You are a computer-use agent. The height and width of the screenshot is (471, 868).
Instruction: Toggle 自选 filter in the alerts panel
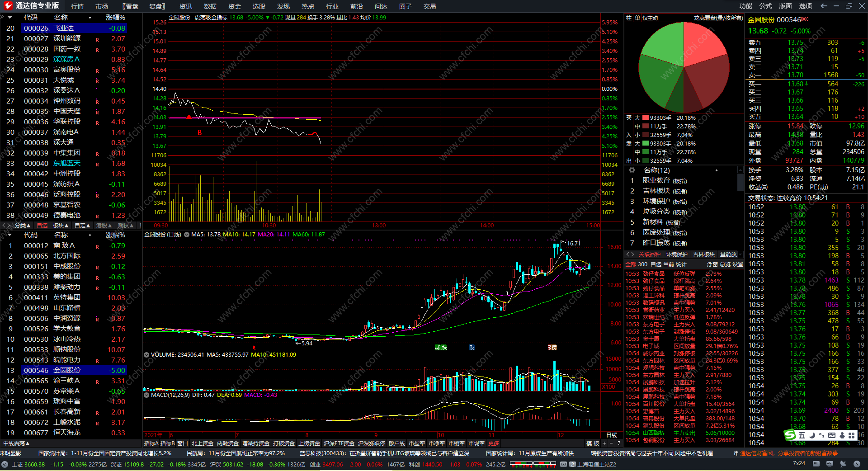coord(656,264)
